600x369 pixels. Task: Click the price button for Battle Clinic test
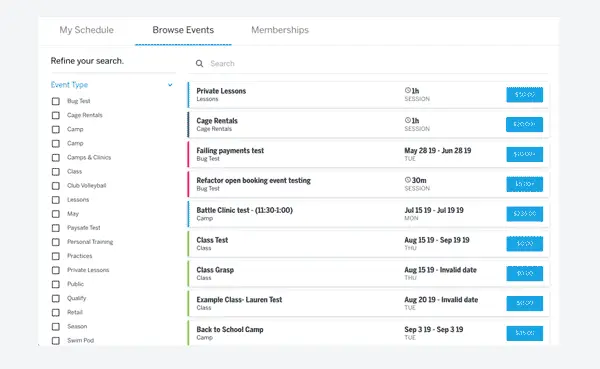tap(525, 214)
